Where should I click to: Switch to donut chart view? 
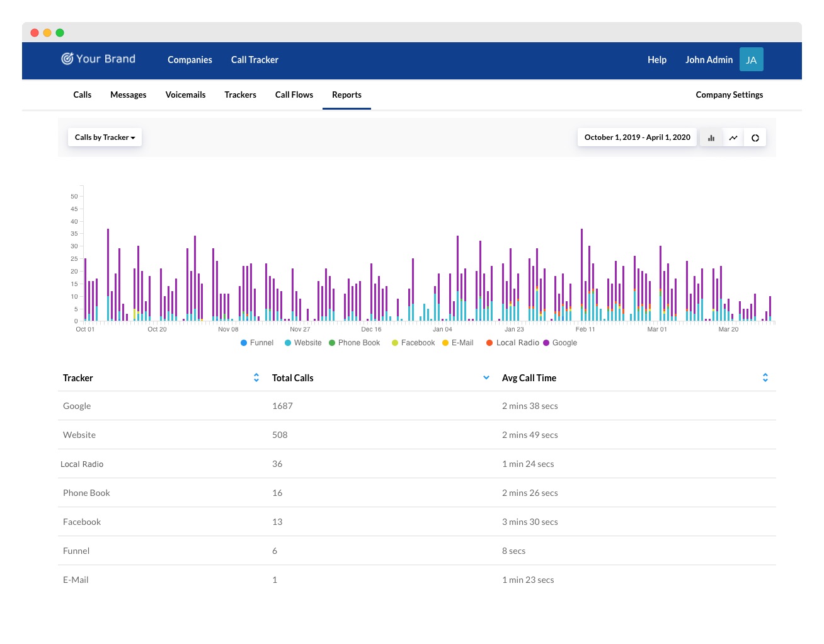pos(755,138)
